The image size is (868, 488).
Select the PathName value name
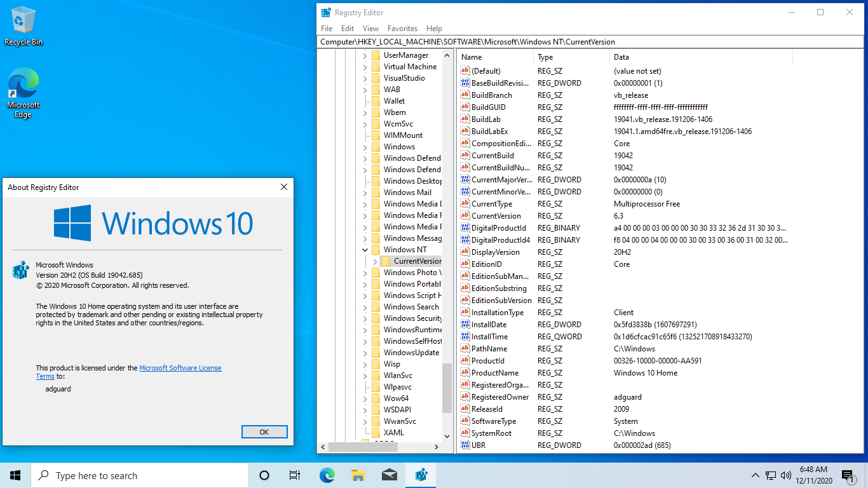pyautogui.click(x=489, y=349)
